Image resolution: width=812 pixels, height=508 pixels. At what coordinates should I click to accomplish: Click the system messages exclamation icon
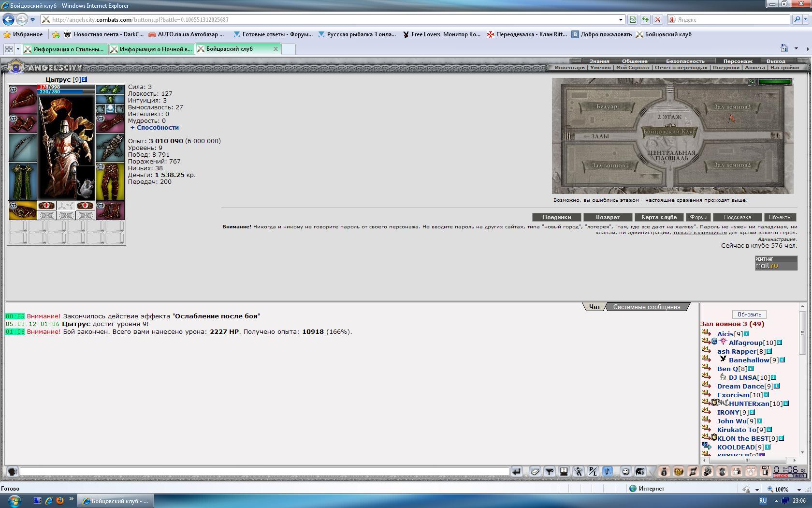(564, 471)
